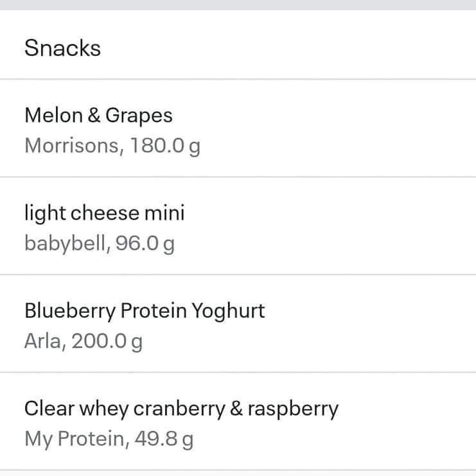
Task: Tap the 200.0 g serving amount
Action: 107,341
